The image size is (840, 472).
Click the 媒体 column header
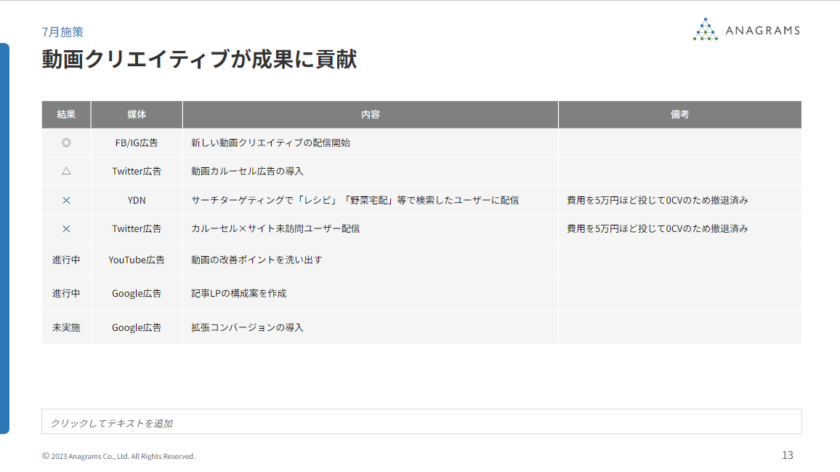tap(137, 115)
